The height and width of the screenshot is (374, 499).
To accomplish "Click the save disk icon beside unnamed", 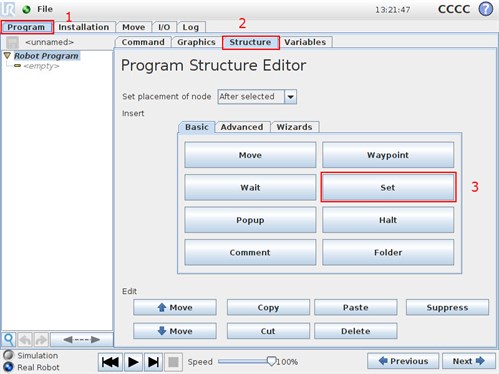I will coord(12,42).
